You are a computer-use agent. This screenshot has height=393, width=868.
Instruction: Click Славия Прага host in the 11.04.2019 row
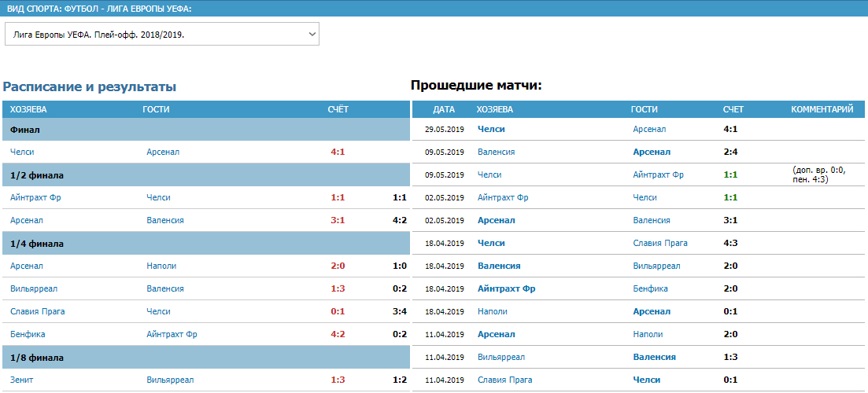point(505,380)
